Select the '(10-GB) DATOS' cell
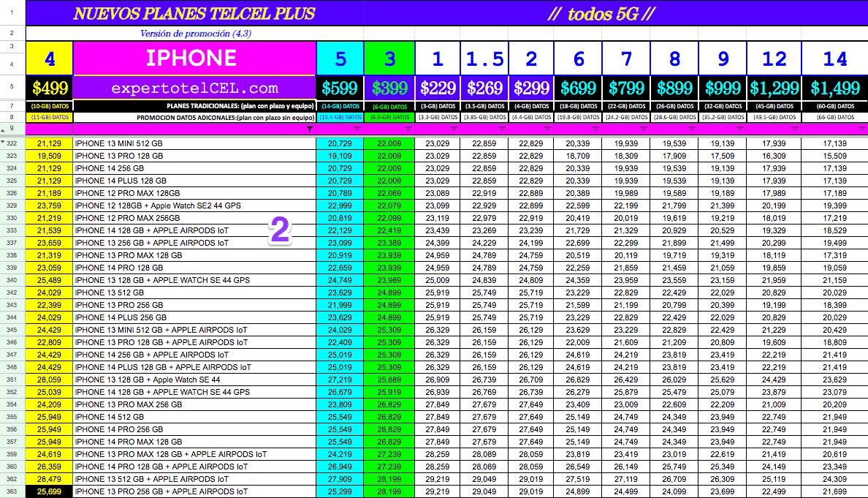This screenshot has height=498, width=868. click(49, 106)
